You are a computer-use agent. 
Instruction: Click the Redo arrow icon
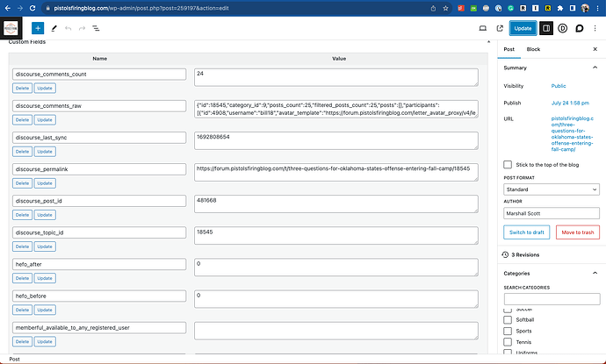coord(82,28)
